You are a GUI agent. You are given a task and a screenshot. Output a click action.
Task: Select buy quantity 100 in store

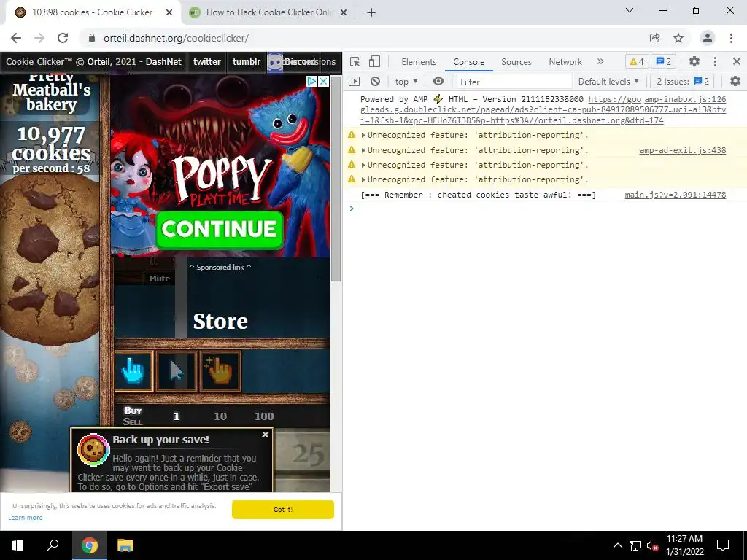[264, 416]
